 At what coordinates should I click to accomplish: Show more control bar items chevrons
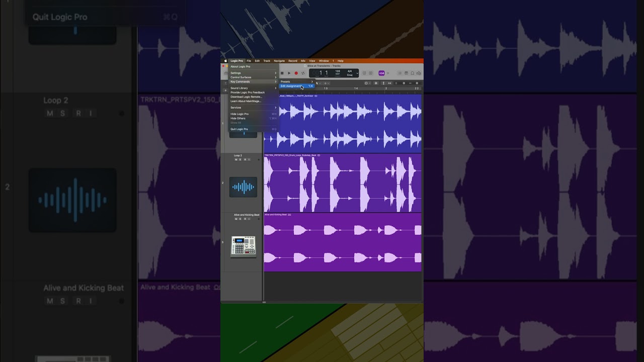click(x=388, y=73)
